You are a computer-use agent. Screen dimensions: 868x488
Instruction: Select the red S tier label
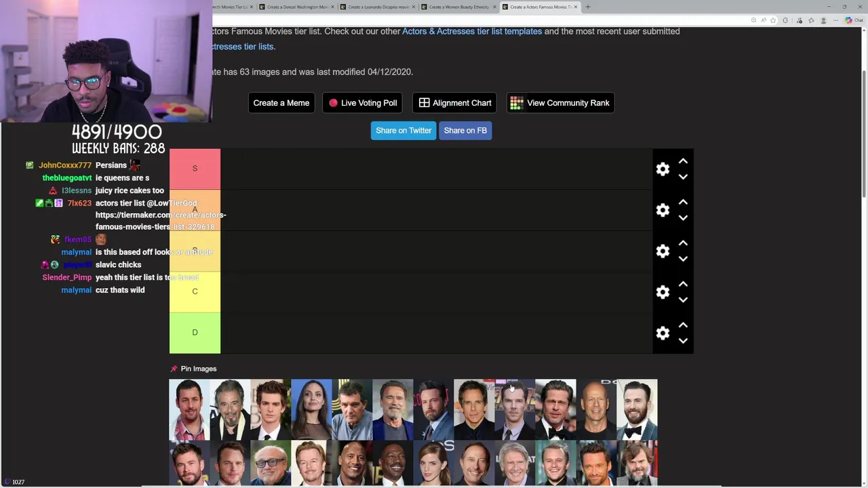195,169
